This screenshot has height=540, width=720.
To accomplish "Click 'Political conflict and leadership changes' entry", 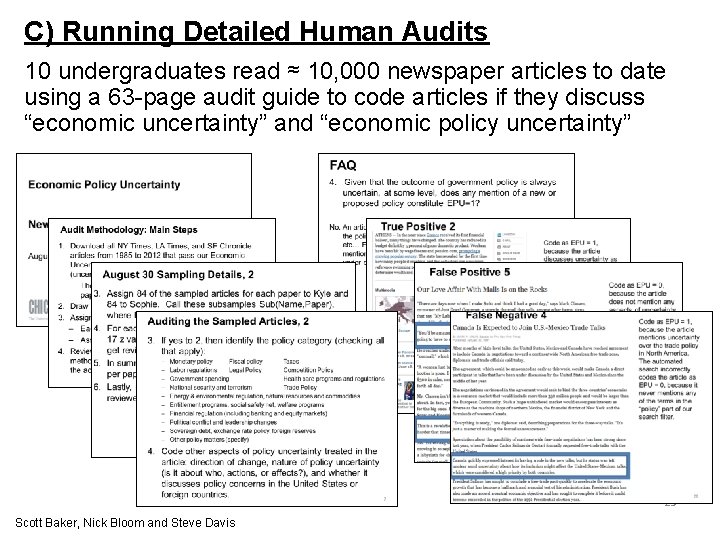I will coord(223,422).
